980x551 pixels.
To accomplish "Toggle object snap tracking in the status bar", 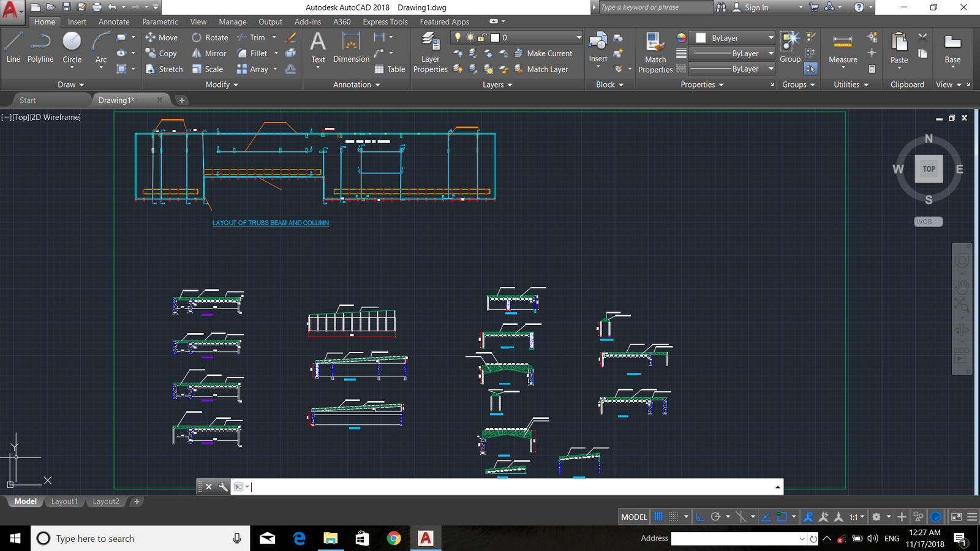I will tap(766, 516).
